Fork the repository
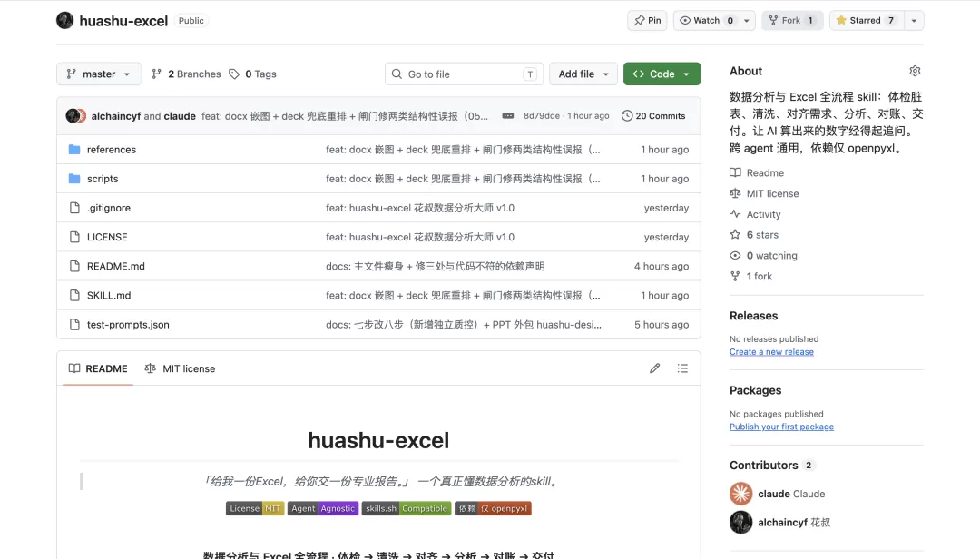Image resolution: width=980 pixels, height=559 pixels. 792,20
